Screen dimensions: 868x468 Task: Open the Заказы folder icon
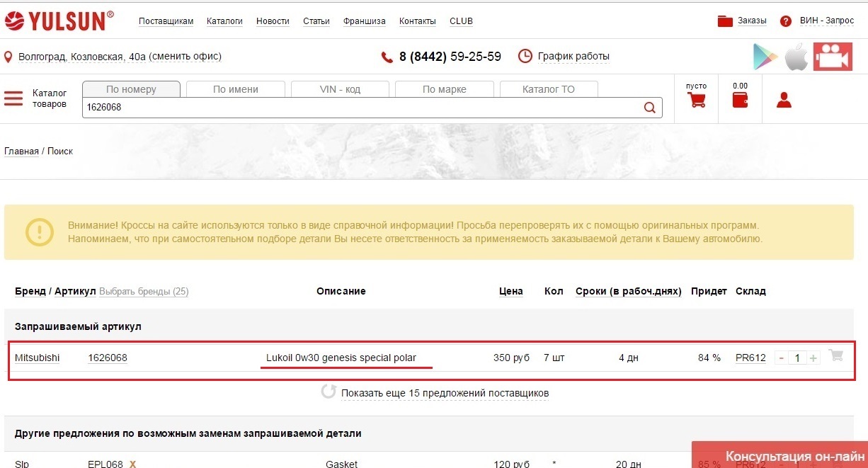tap(724, 21)
